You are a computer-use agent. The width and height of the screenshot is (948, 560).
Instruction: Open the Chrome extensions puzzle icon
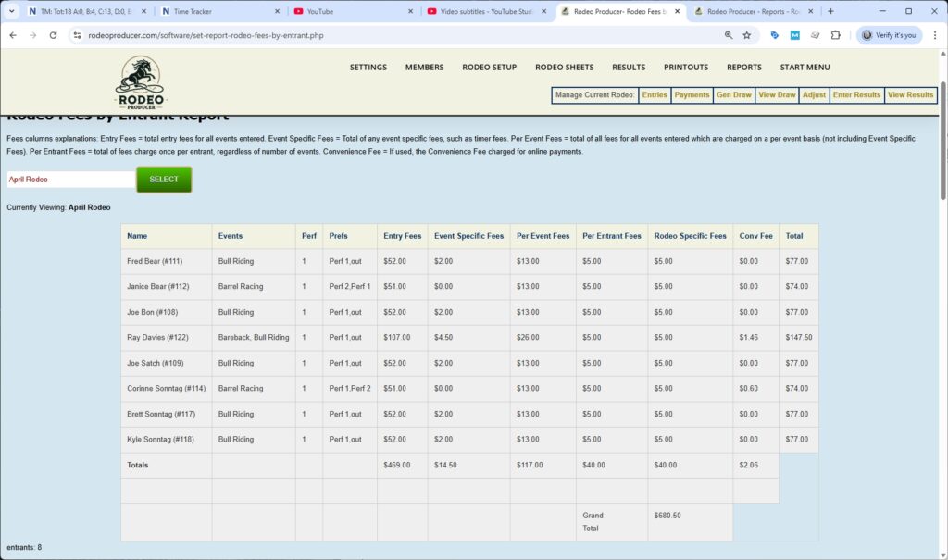point(834,36)
